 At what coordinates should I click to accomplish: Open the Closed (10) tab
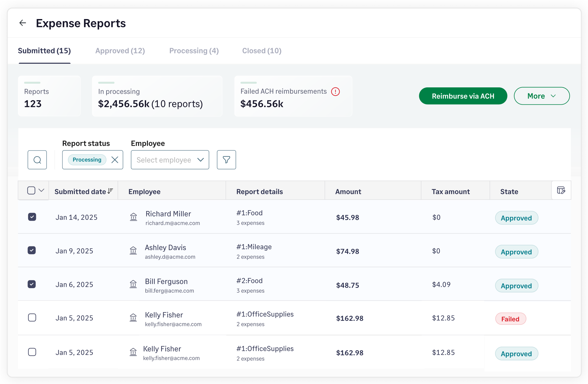pos(262,50)
